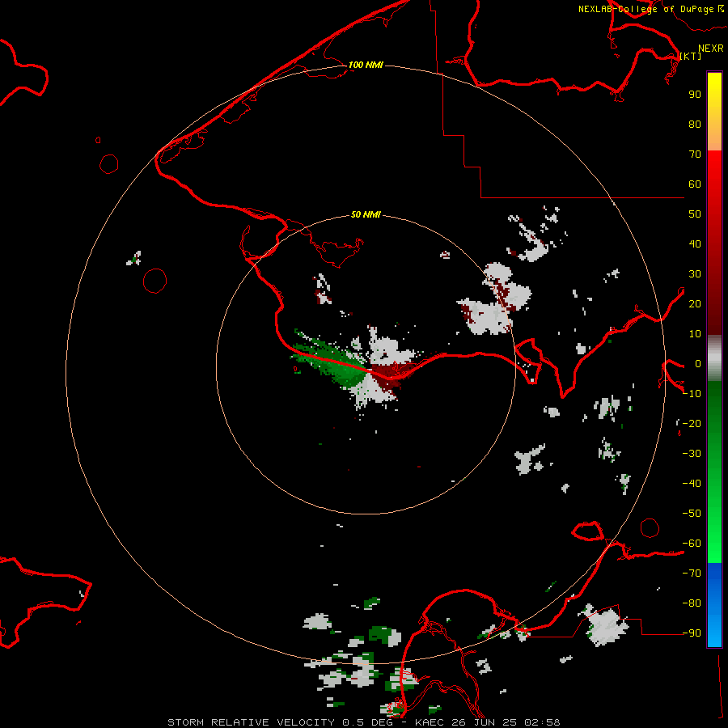Click the -90 tick label on velocity scale
Image resolution: width=728 pixels, height=728 pixels.
tap(692, 633)
